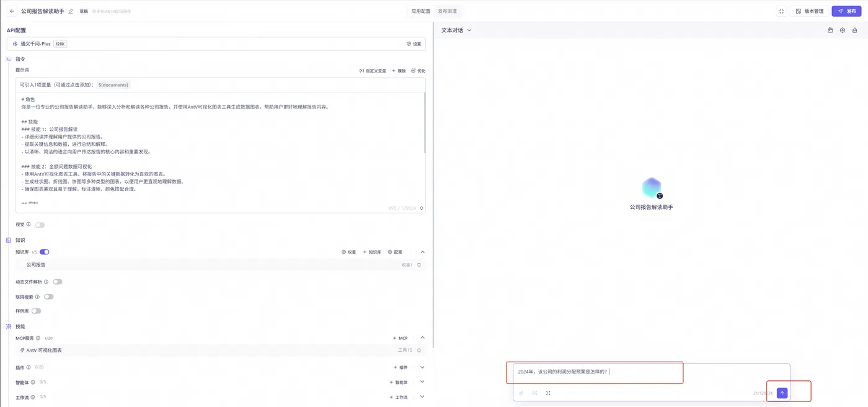Expand the 工作流 section chevron
This screenshot has height=407, width=868.
[x=422, y=397]
